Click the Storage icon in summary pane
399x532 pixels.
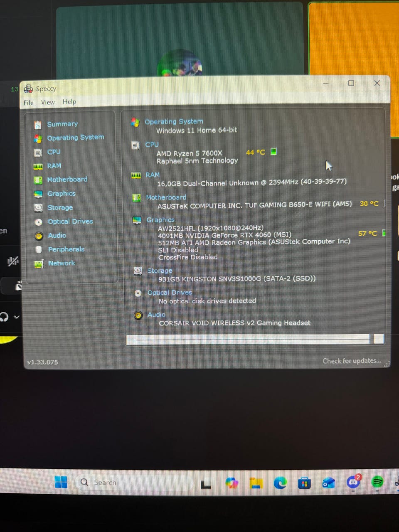pyautogui.click(x=138, y=271)
